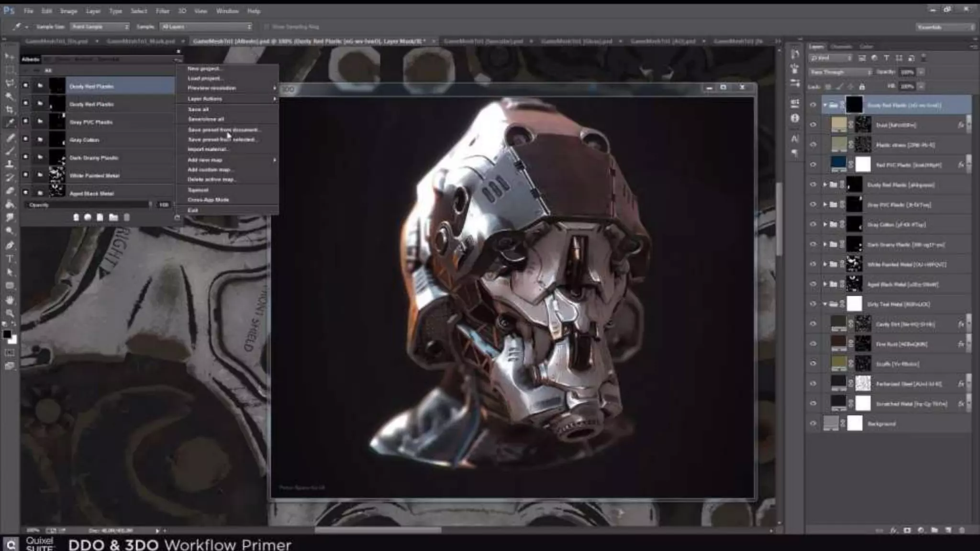Image resolution: width=980 pixels, height=551 pixels.
Task: Select the Crop tool
Action: pos(9,109)
